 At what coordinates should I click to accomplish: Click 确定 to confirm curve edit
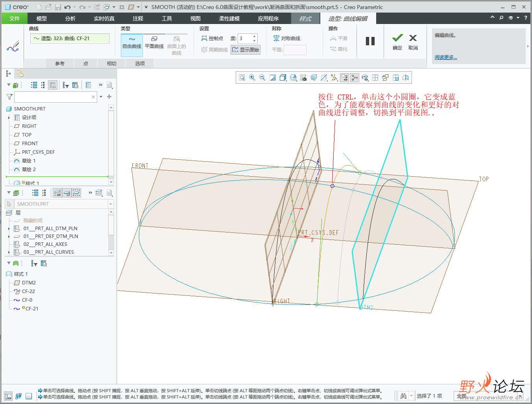click(x=397, y=42)
